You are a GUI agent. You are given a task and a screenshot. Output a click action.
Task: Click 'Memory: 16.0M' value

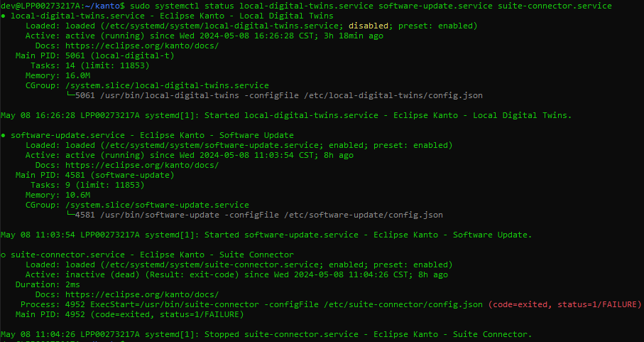pos(77,75)
